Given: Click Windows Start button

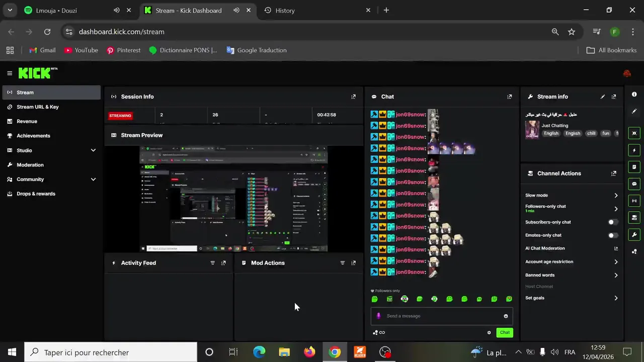Looking at the screenshot, I should [12, 352].
